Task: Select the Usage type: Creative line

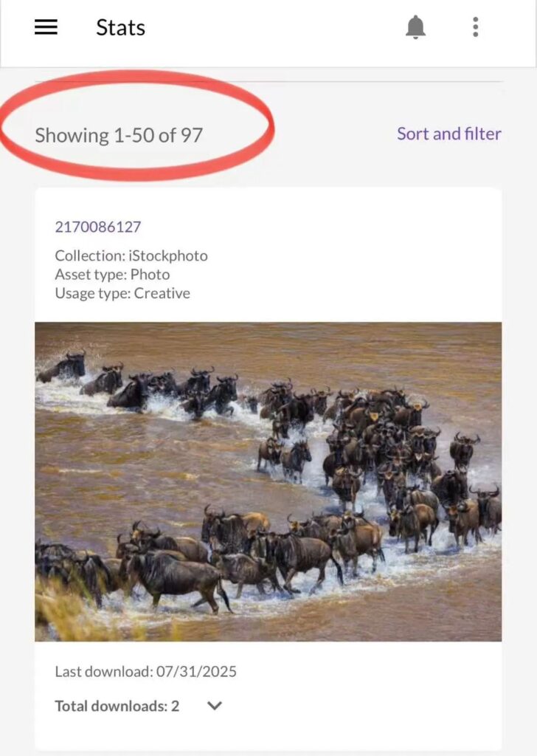Action: [122, 293]
